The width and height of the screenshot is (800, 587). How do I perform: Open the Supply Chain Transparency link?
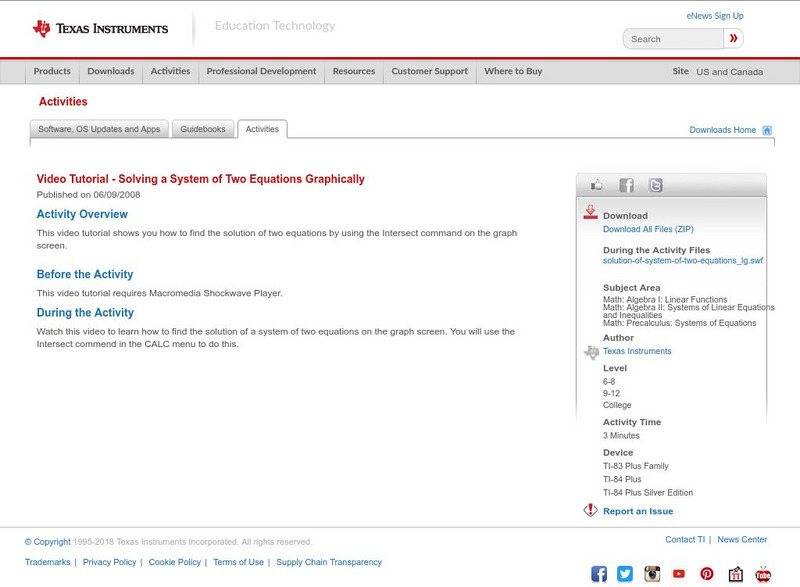click(329, 562)
